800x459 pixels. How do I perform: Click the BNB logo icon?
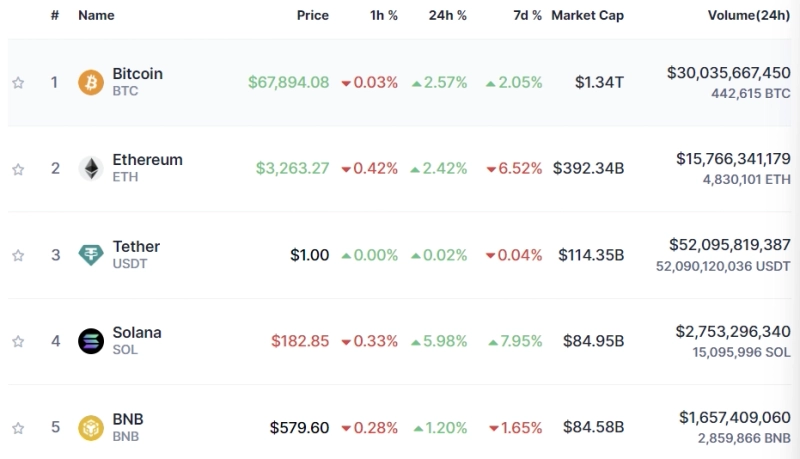[91, 428]
